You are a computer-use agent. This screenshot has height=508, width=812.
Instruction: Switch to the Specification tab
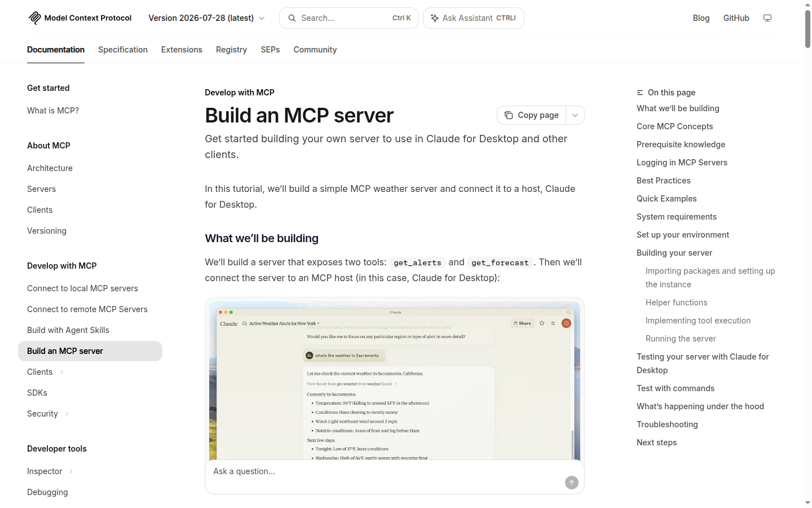(123, 50)
